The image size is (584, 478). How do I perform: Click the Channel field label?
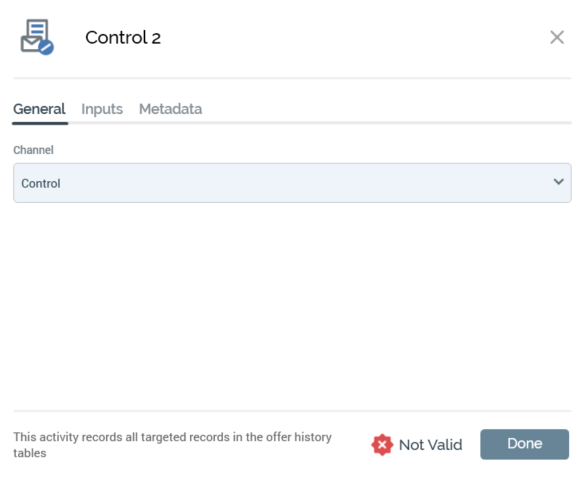(34, 150)
